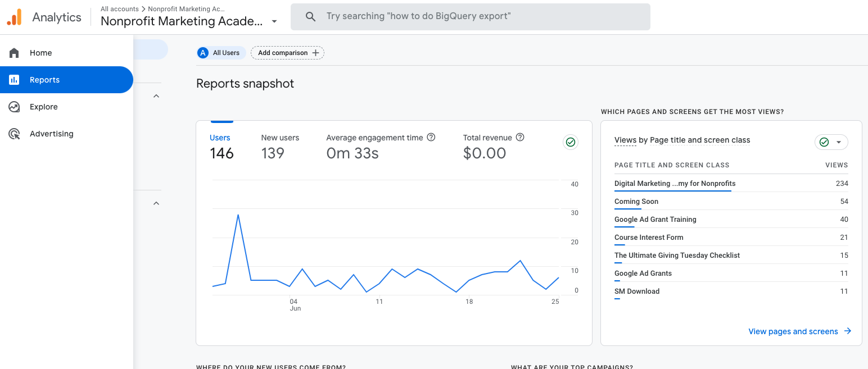Click the green check status on Users card
Screen dimensions: 868x369
[571, 142]
